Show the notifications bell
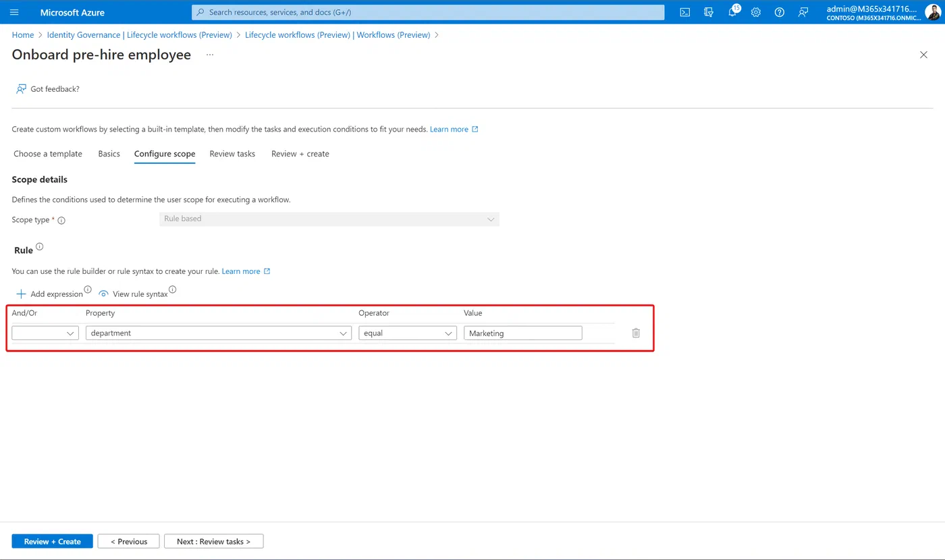945x560 pixels. pyautogui.click(x=733, y=12)
